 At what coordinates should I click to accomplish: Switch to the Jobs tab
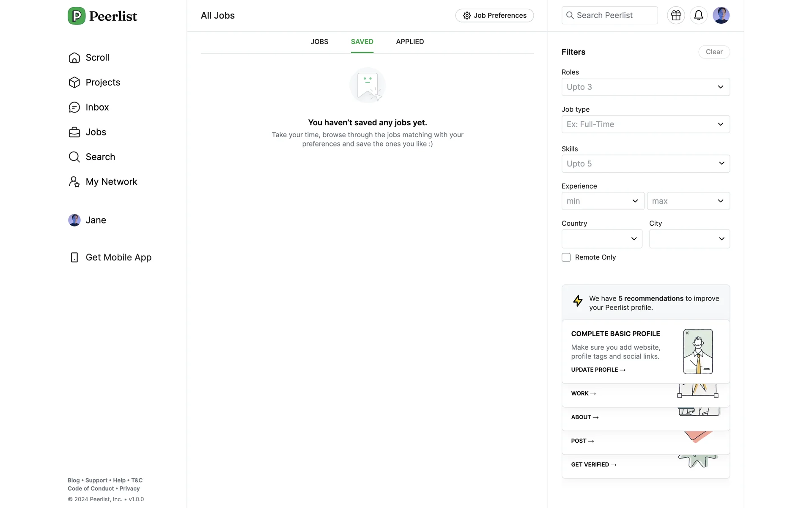point(319,42)
